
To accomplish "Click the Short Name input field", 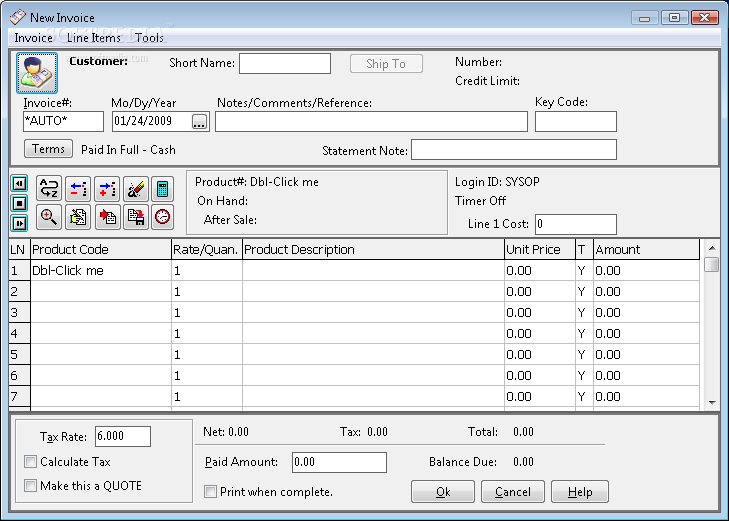I will [285, 64].
